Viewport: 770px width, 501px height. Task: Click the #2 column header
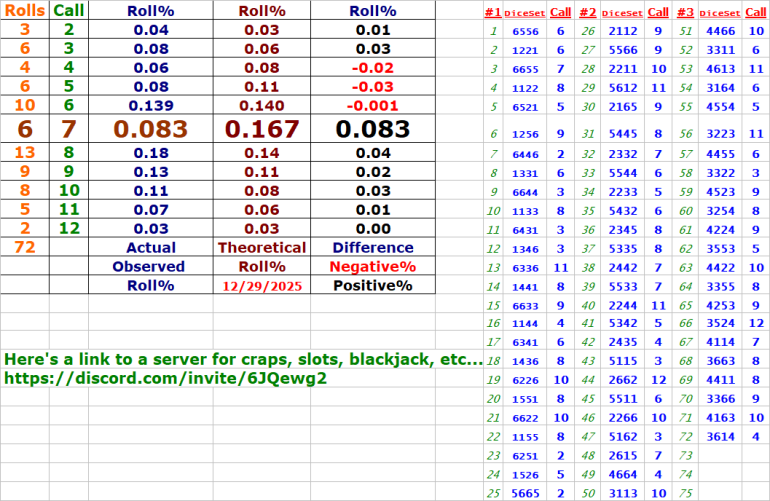587,13
